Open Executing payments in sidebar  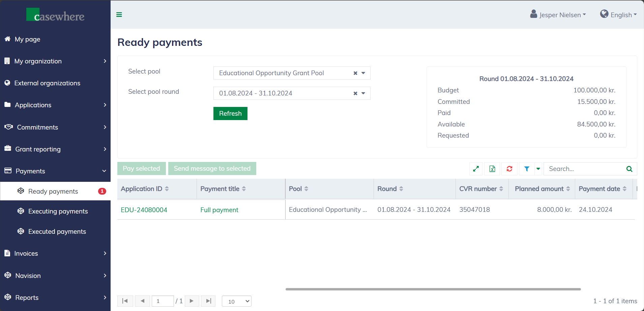58,211
